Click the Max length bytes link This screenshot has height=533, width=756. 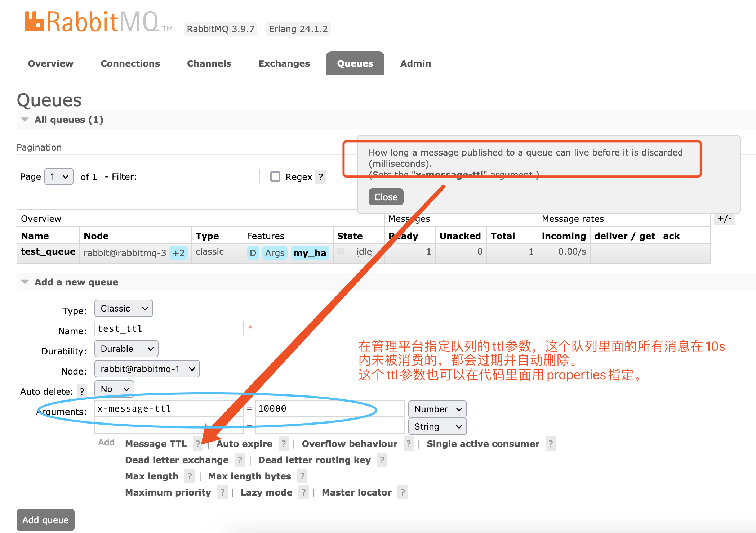click(x=249, y=476)
